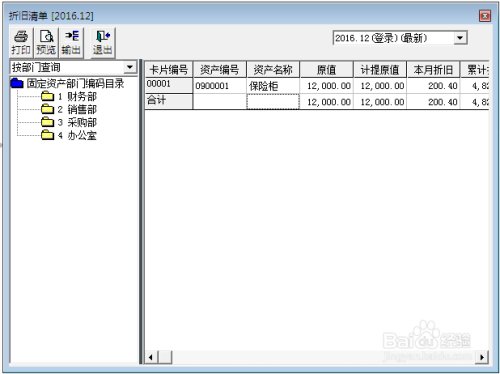This screenshot has height=374, width=500.
Task: Select 固定资产部门编码目录 tree root label
Action: (x=76, y=83)
